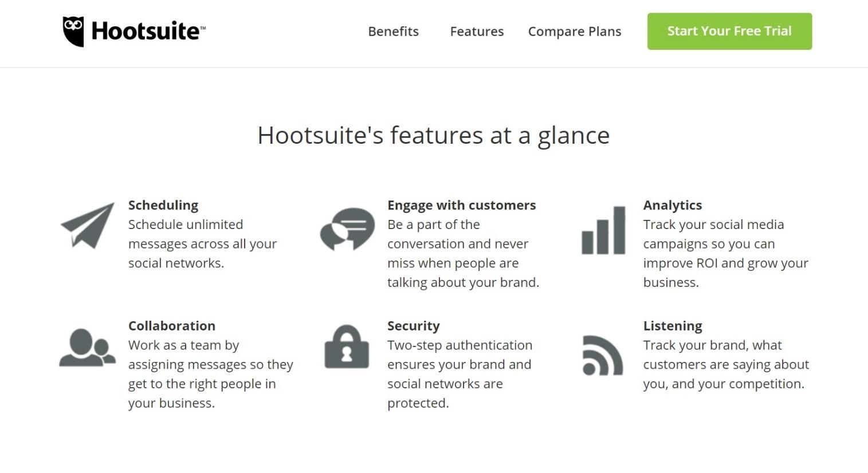Click the Hootsuite owl logo icon
This screenshot has height=473, width=868.
[73, 31]
